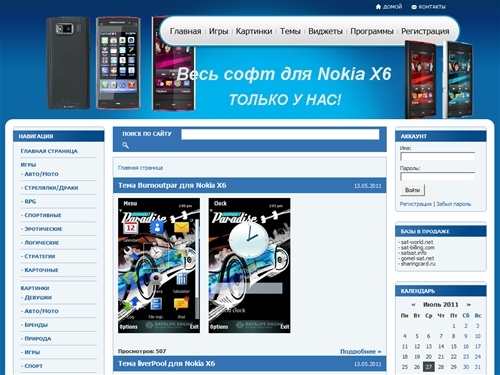500x375 pixels.
Task: Open Стрелялки/Драки category
Action: [x=51, y=188]
